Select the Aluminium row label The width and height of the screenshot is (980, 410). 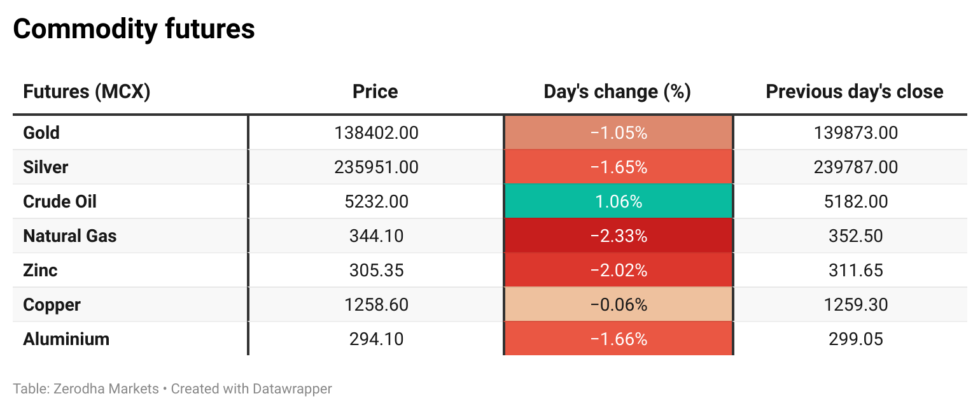click(x=66, y=339)
